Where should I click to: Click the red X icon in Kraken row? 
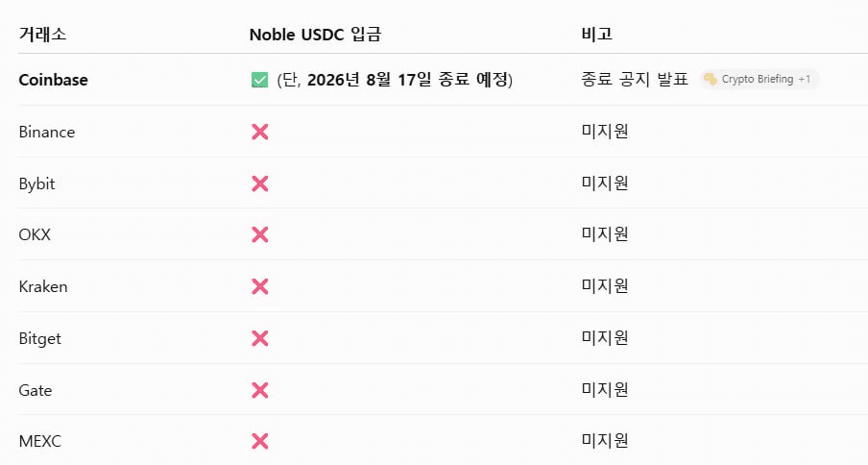(259, 286)
